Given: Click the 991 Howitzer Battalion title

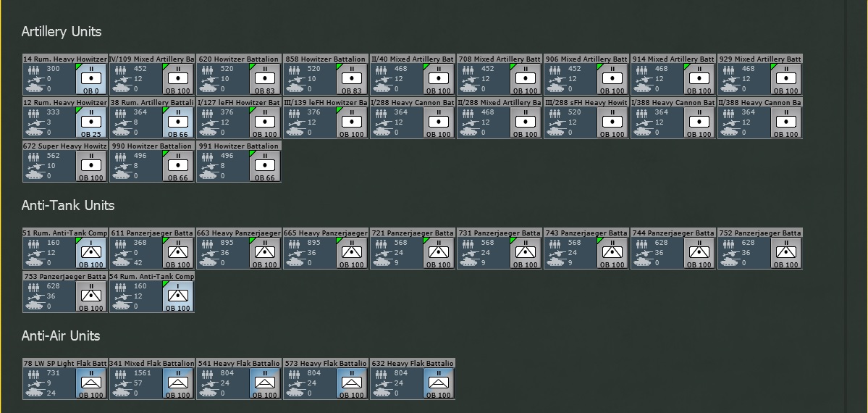Looking at the screenshot, I should [x=239, y=146].
